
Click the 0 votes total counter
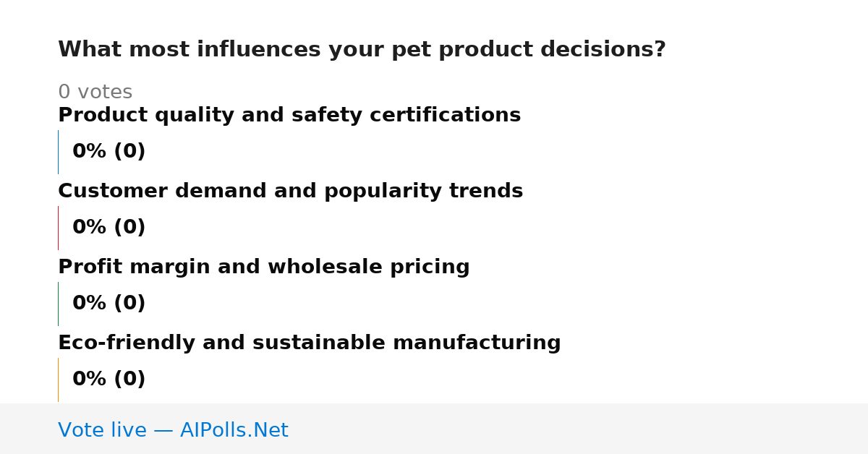(95, 93)
